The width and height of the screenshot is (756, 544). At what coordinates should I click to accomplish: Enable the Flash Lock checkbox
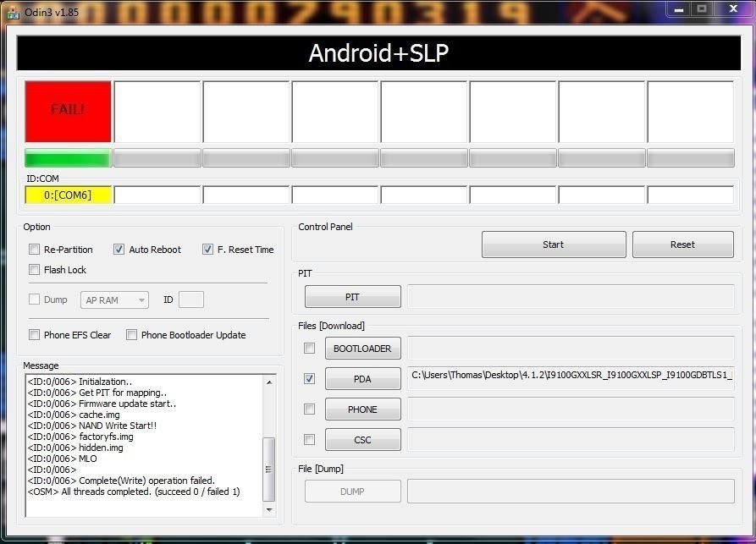[x=34, y=269]
